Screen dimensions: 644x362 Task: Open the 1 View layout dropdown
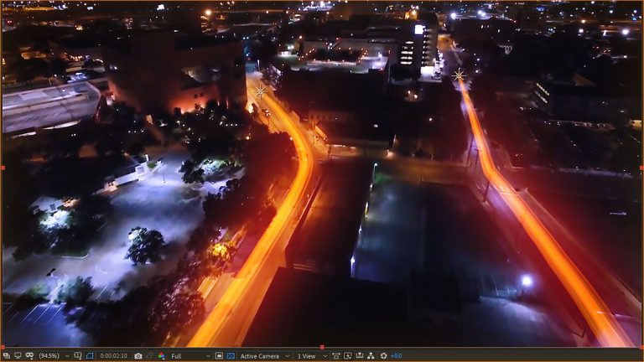point(312,356)
